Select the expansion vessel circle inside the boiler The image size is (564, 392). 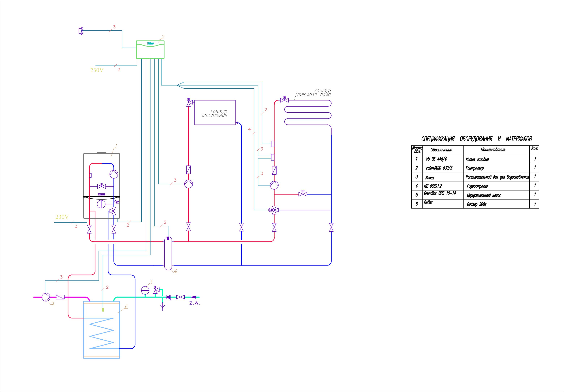pos(101,204)
